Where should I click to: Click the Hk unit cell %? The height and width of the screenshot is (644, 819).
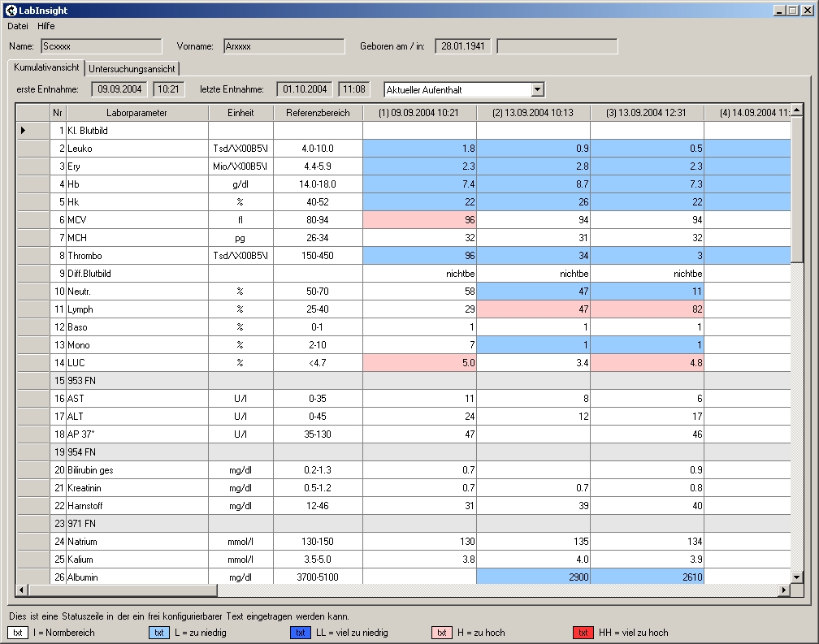(x=240, y=202)
